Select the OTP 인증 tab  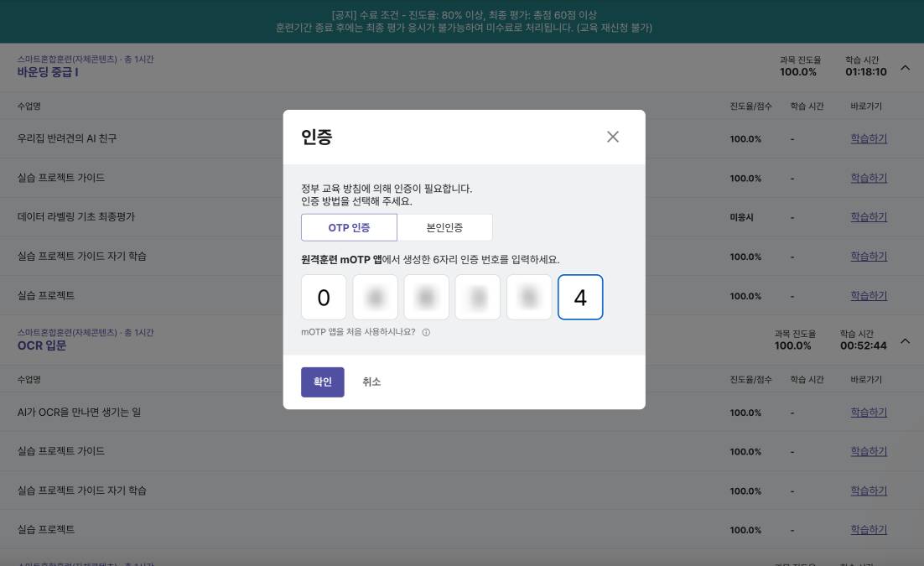350,227
